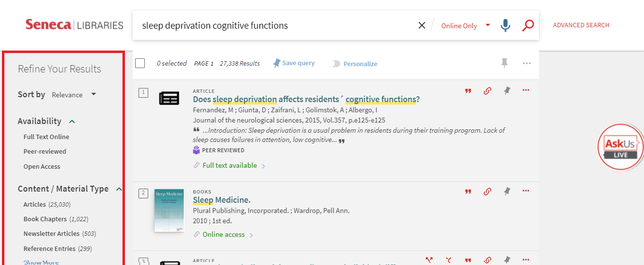Click permalink icon for Sleep Medicine book
Screen dimensions: 644x265
pos(487,192)
